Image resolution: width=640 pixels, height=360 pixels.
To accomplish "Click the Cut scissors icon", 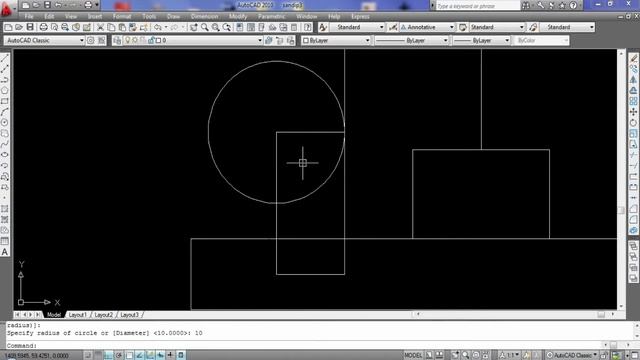I will [100, 27].
